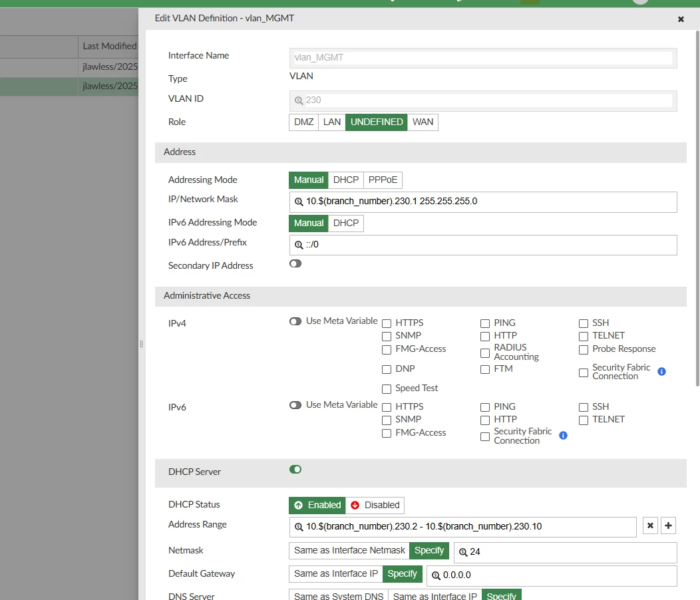The image size is (700, 600).
Task: Enable IPv4 FMG-Access checkbox
Action: [387, 349]
